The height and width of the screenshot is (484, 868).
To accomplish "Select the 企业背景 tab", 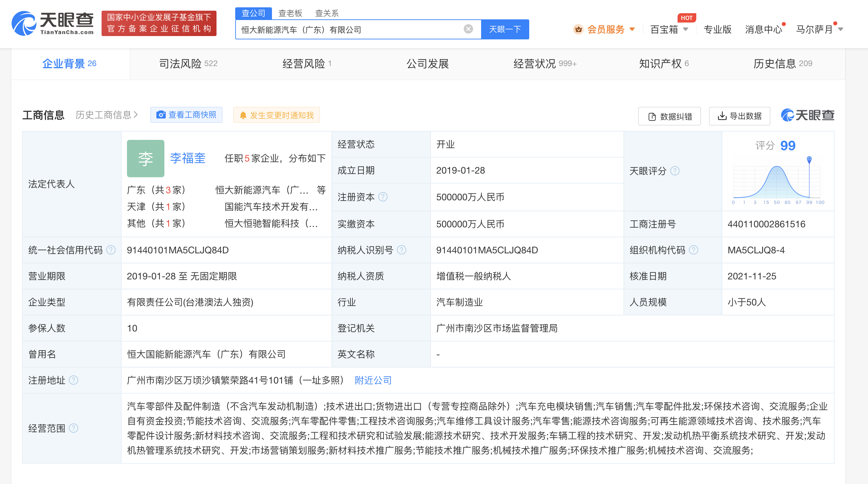I will click(70, 64).
